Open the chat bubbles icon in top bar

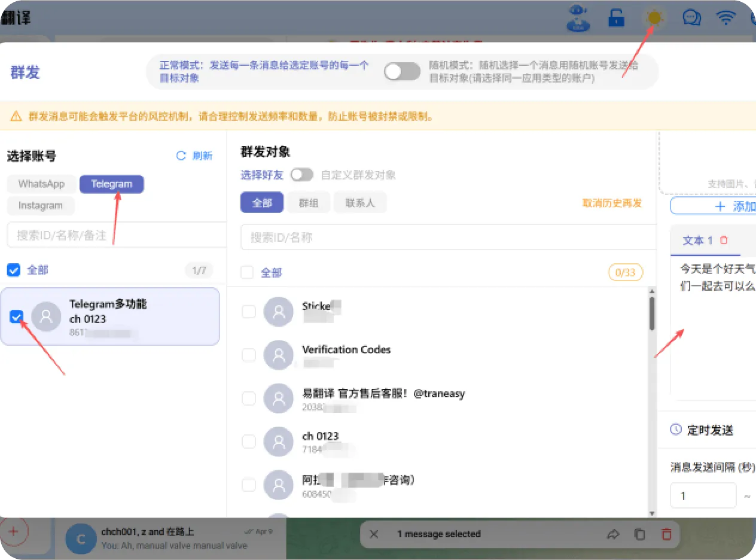692,18
